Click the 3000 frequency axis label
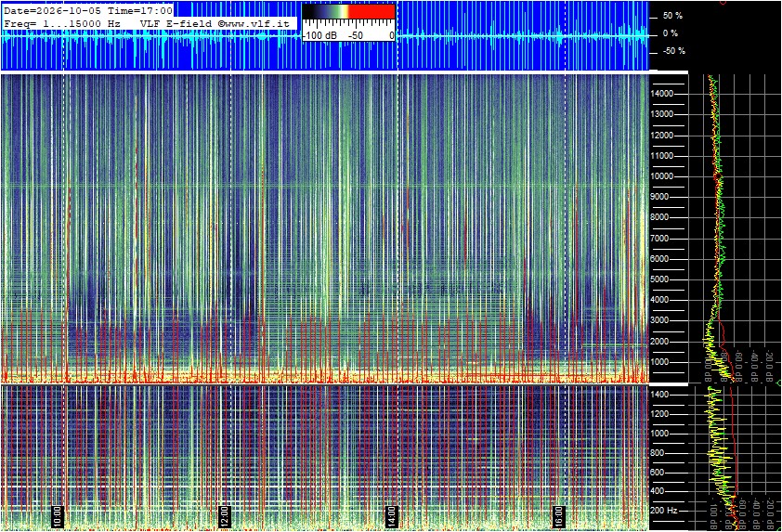Image resolution: width=782 pixels, height=532 pixels. pos(659,320)
